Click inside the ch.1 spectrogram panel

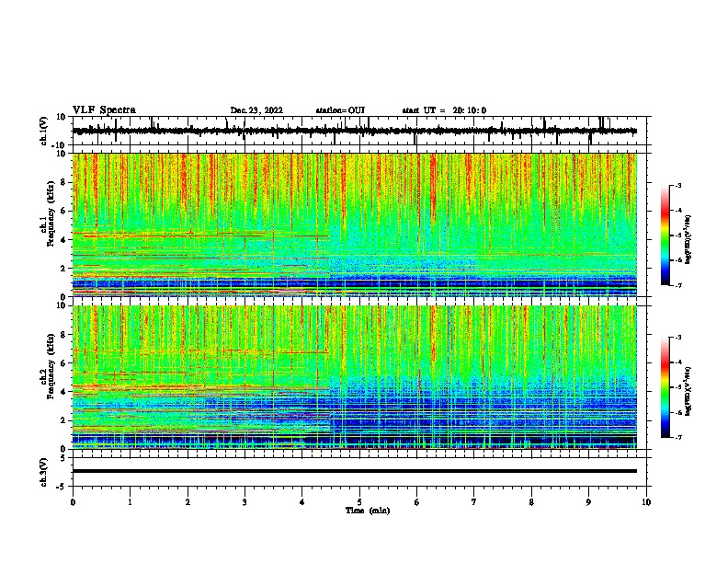354,224
